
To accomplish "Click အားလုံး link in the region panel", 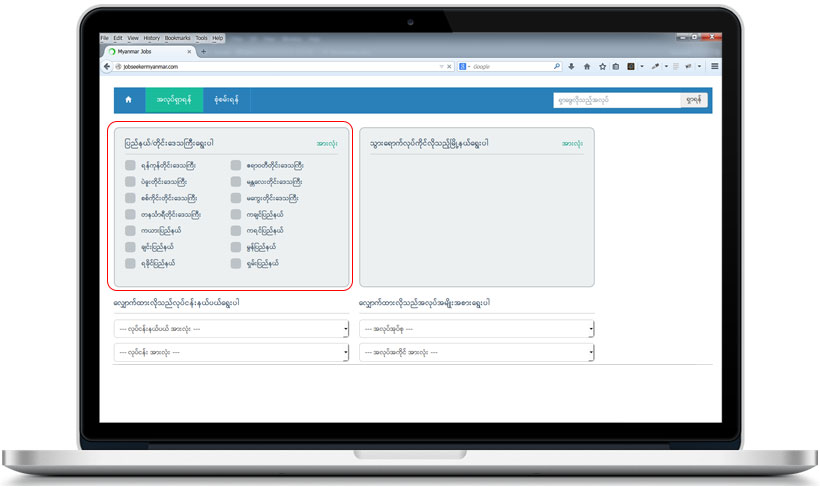I will (327, 143).
